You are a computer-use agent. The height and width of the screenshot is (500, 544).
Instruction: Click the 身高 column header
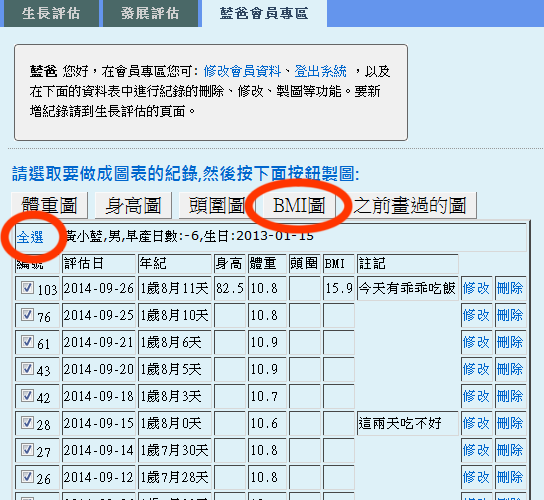tap(229, 263)
